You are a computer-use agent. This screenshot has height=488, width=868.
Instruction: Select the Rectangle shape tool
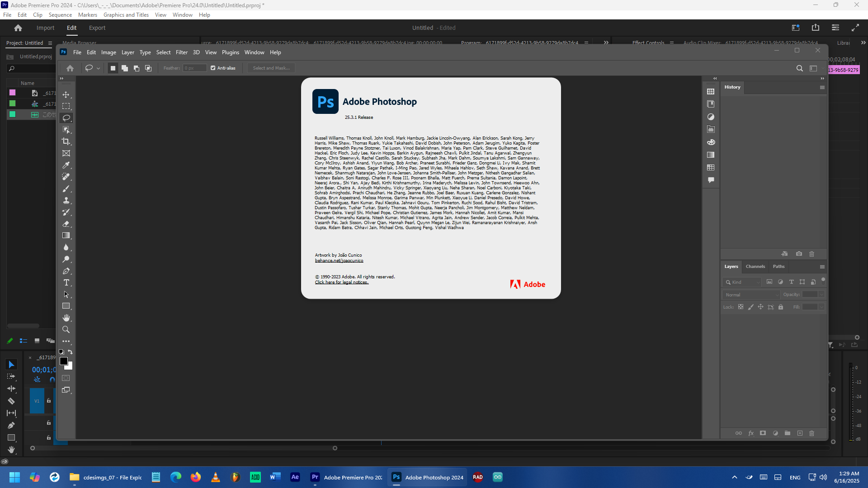pos(66,306)
